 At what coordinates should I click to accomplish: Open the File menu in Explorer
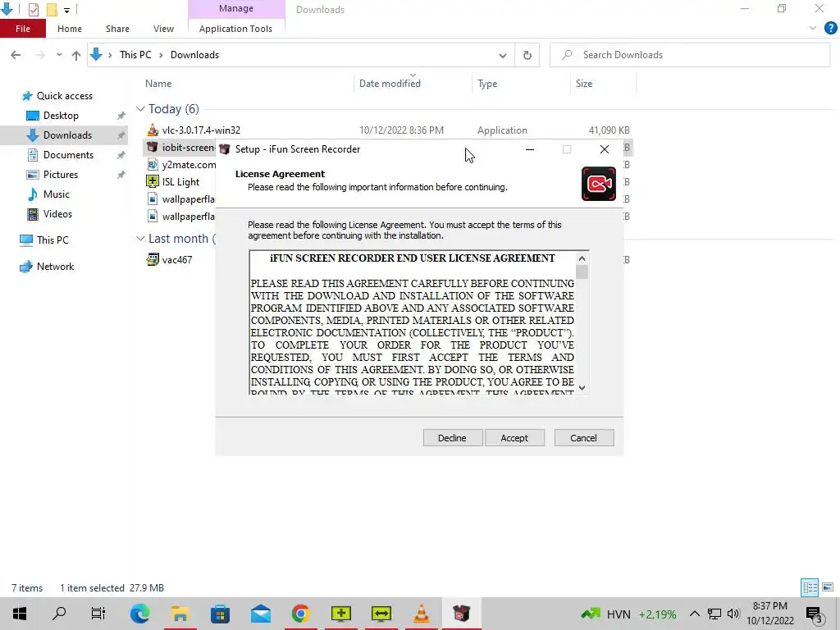click(x=23, y=29)
